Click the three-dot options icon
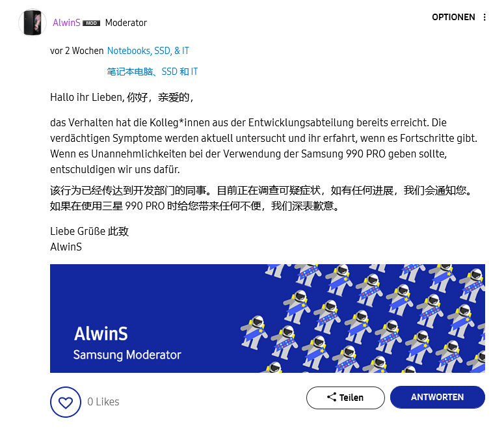 (x=484, y=18)
